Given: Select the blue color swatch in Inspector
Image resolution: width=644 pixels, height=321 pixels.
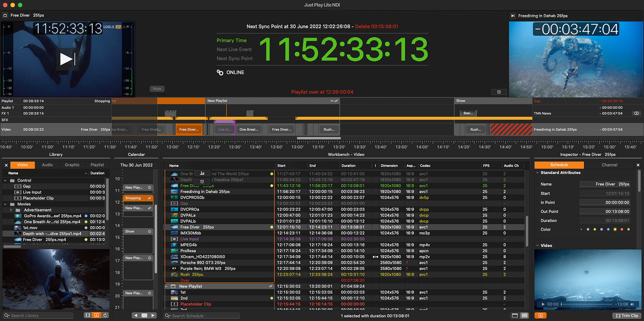Looking at the screenshot, I should 608,230.
